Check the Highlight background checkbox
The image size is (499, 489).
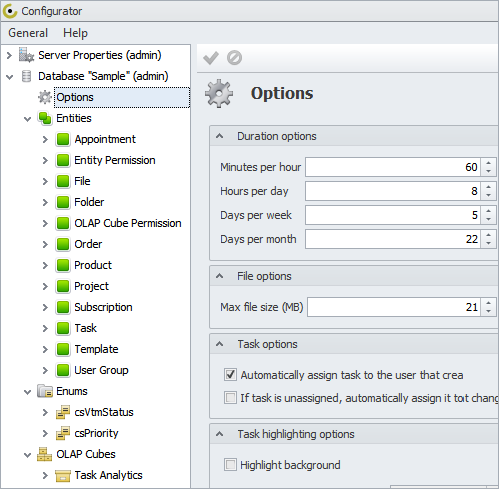[x=230, y=465]
